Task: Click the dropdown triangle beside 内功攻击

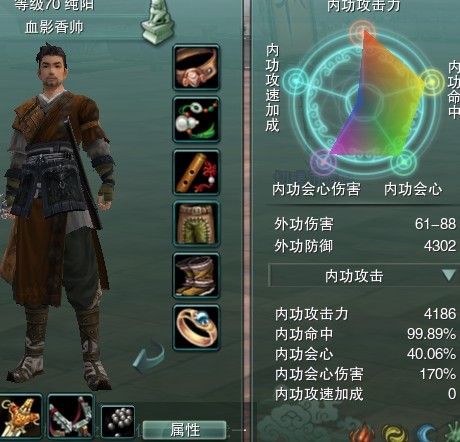Action: (449, 276)
